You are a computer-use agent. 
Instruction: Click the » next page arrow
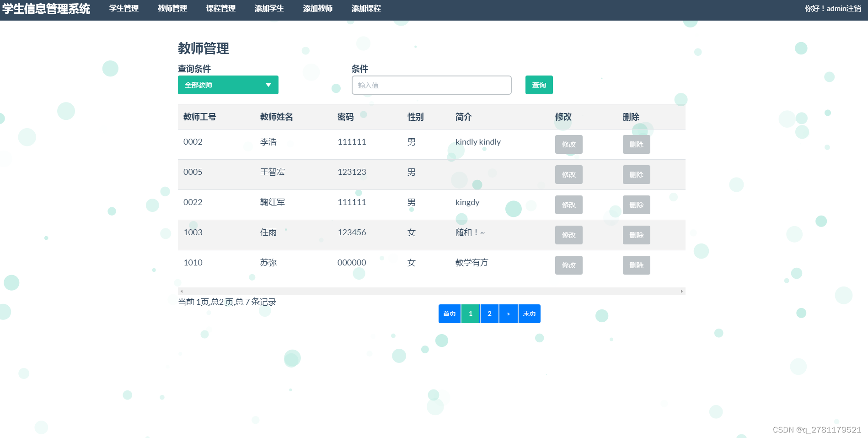(509, 314)
